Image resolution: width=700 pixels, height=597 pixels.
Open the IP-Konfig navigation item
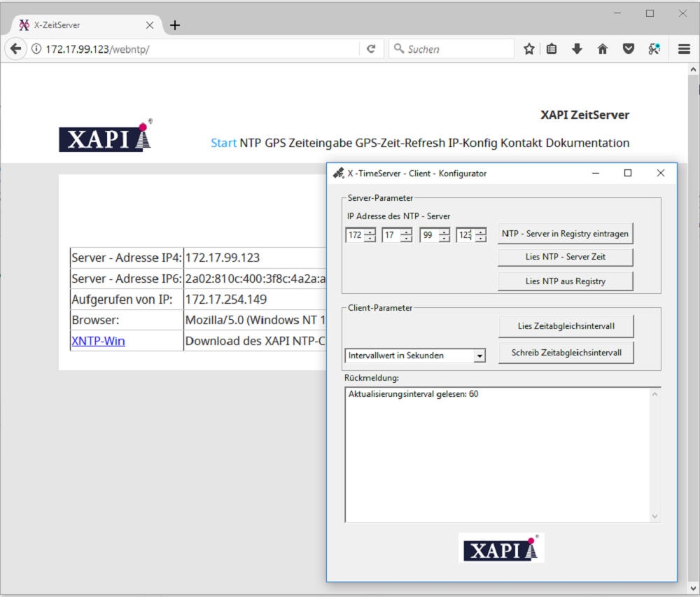coord(472,143)
